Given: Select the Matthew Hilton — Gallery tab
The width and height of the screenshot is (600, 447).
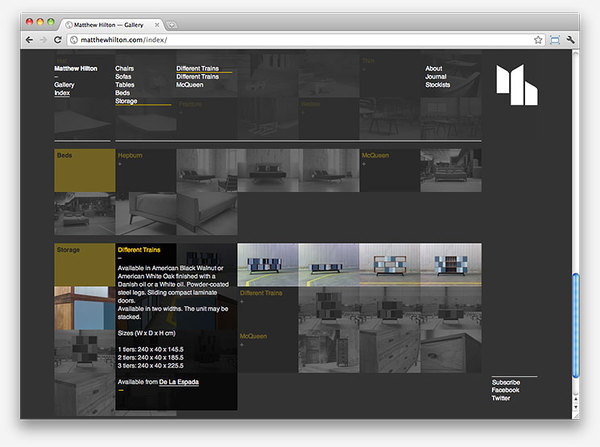Looking at the screenshot, I should [x=111, y=25].
